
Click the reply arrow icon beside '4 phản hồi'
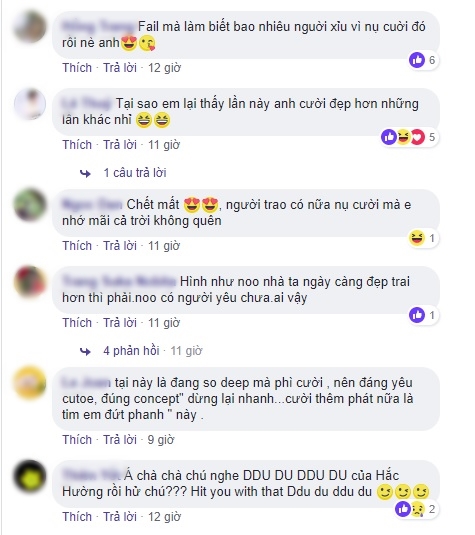[85, 351]
